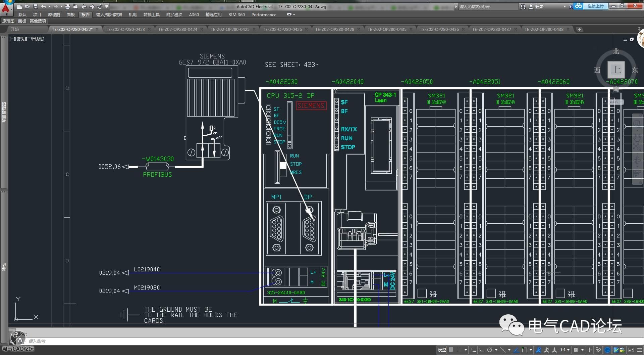This screenshot has height=355, width=644.
Task: Go to next project drawing arrow
Action: click(92, 6)
